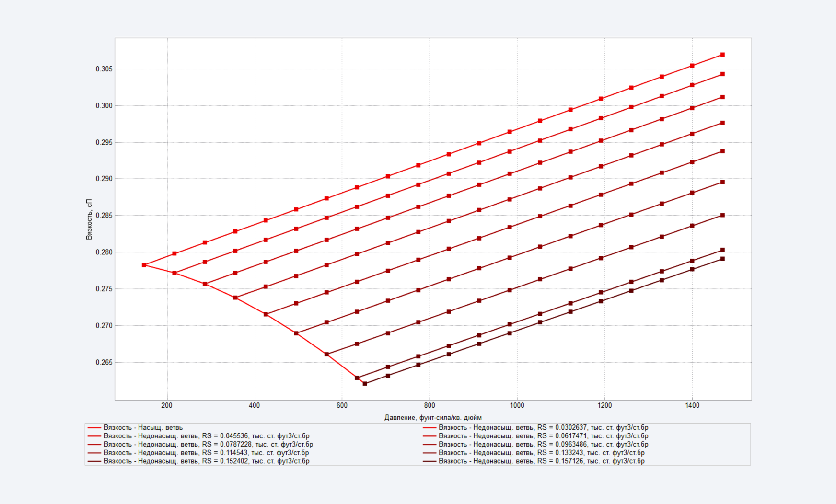Click Y-axis tick label 0.275
This screenshot has height=504, width=836.
(104, 289)
